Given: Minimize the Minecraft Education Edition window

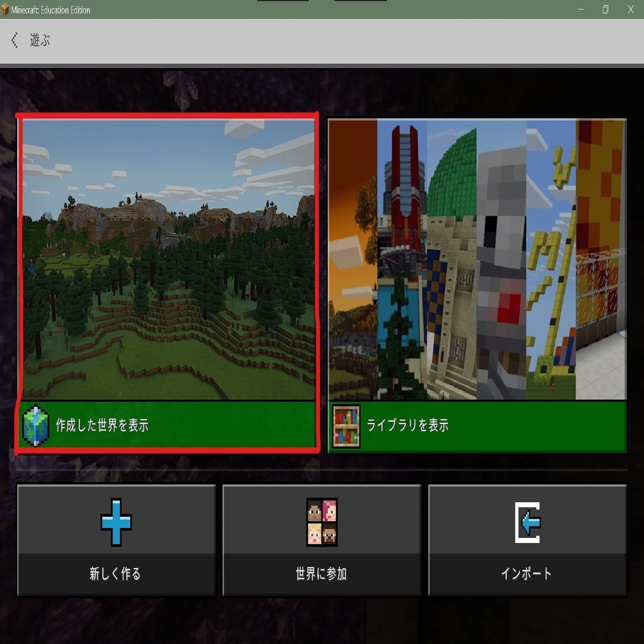Looking at the screenshot, I should point(581,9).
